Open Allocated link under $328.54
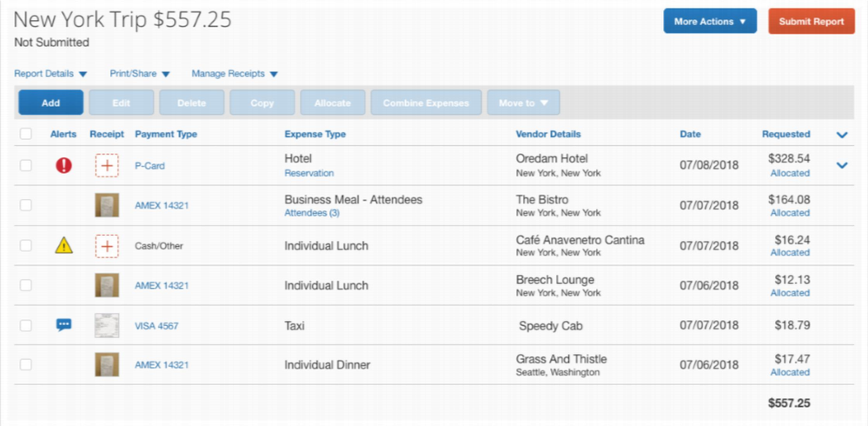 [x=790, y=173]
